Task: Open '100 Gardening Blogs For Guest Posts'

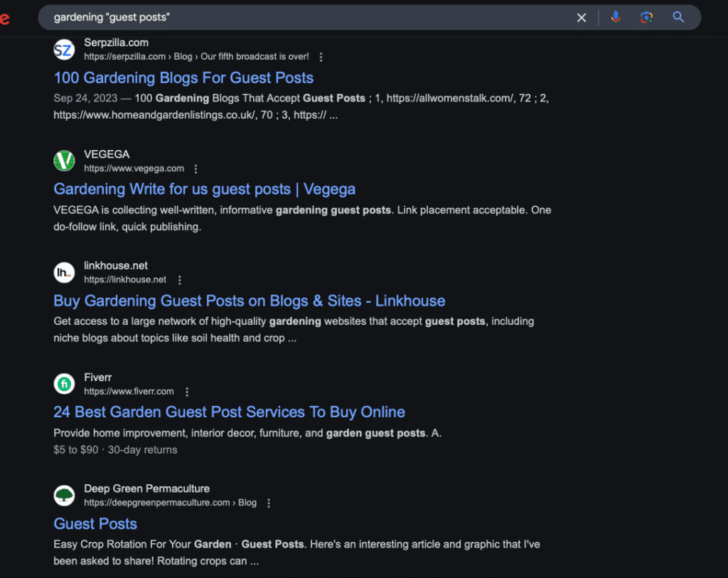Action: [x=183, y=77]
